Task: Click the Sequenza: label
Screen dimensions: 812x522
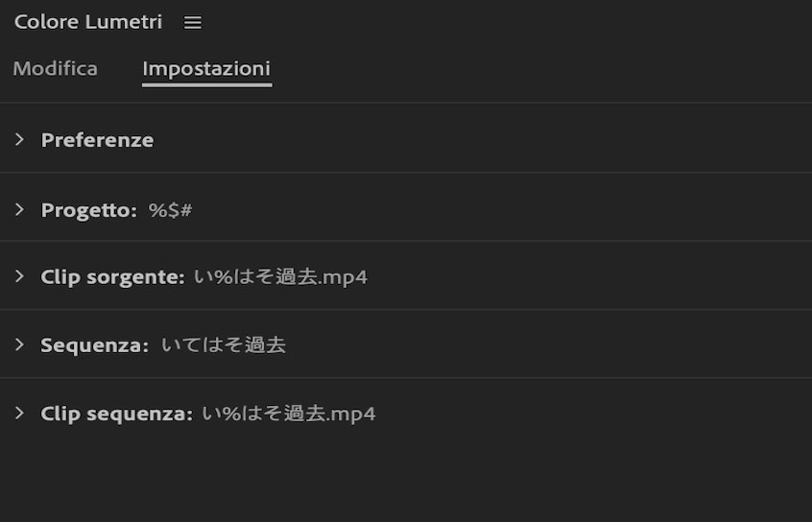Action: 94,345
